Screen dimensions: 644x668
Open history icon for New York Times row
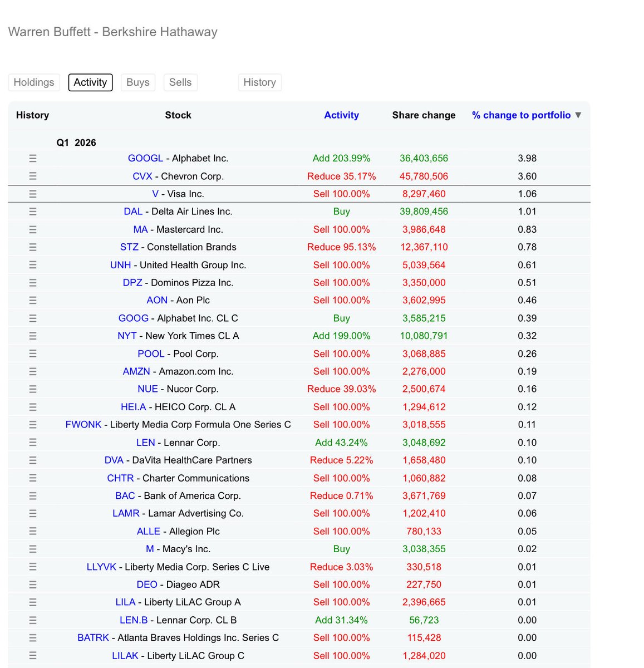click(x=33, y=336)
